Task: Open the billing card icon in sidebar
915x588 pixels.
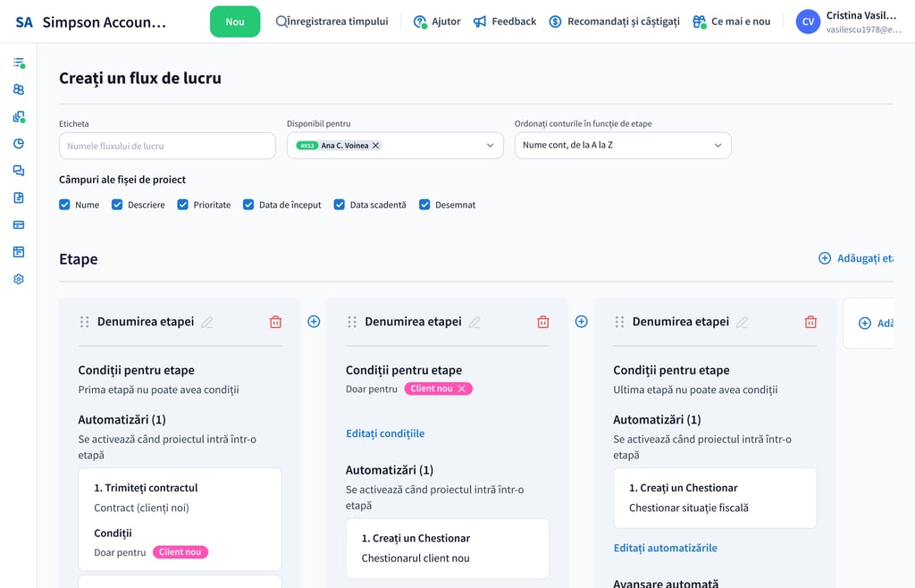Action: pyautogui.click(x=19, y=225)
